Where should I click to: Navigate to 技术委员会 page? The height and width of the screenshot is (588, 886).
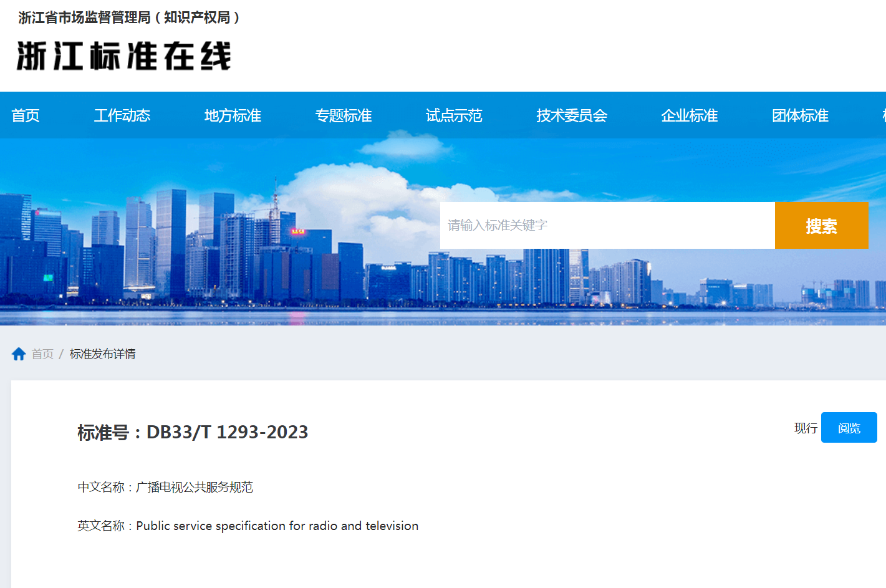572,115
